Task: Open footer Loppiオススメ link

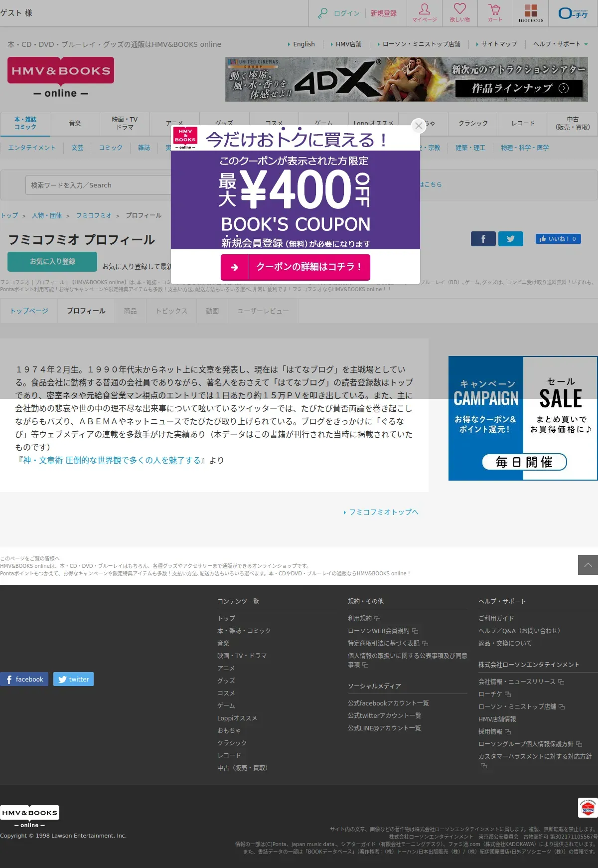Action: (237, 718)
